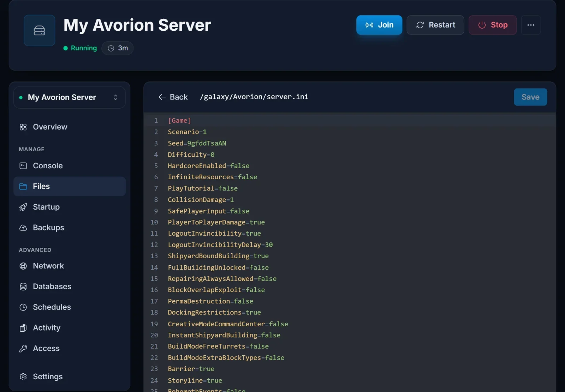Screen dimensions: 565x392
Task: Click the LogoutInvincibilityDelay=30 line
Action: (x=220, y=245)
